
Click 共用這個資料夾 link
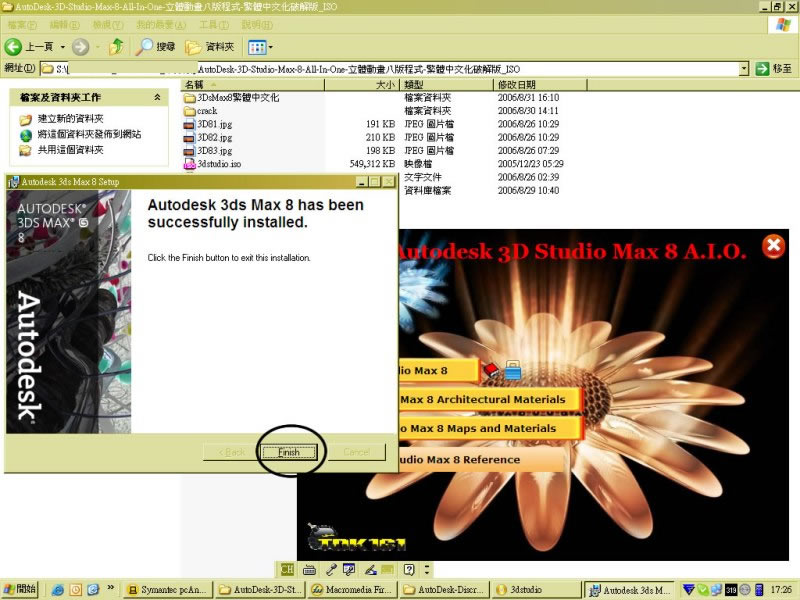70,149
